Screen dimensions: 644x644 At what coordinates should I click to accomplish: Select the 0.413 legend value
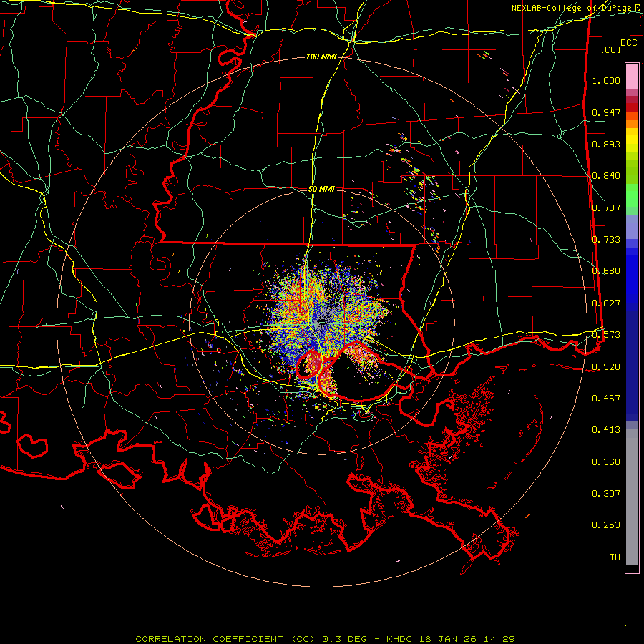click(606, 430)
